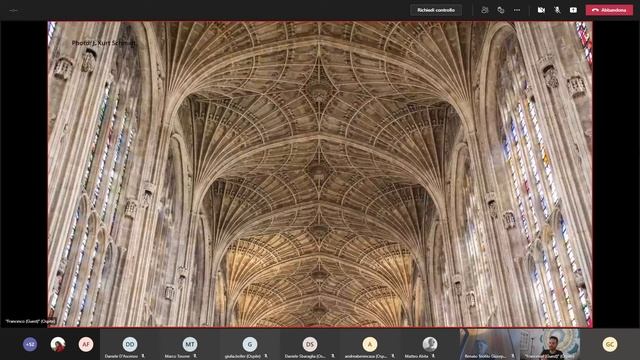Image resolution: width=640 pixels, height=360 pixels.
Task: Select andreabenincasa participant tile
Action: pos(370,344)
